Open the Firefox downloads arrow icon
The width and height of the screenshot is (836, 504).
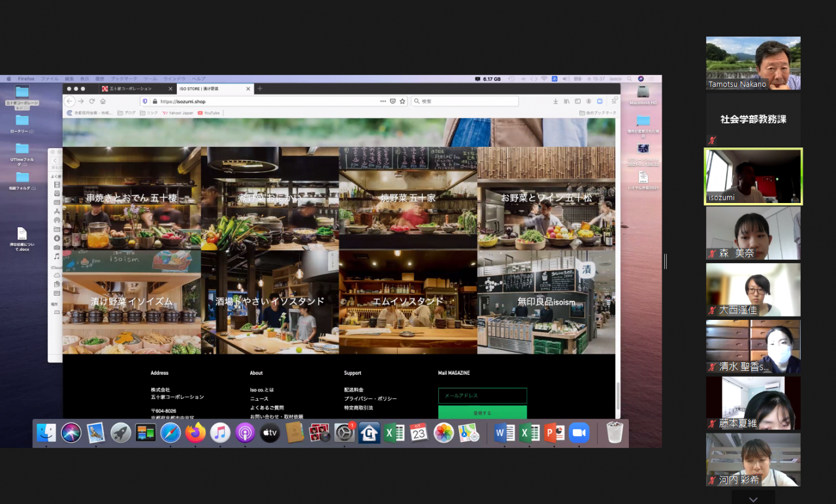point(555,101)
